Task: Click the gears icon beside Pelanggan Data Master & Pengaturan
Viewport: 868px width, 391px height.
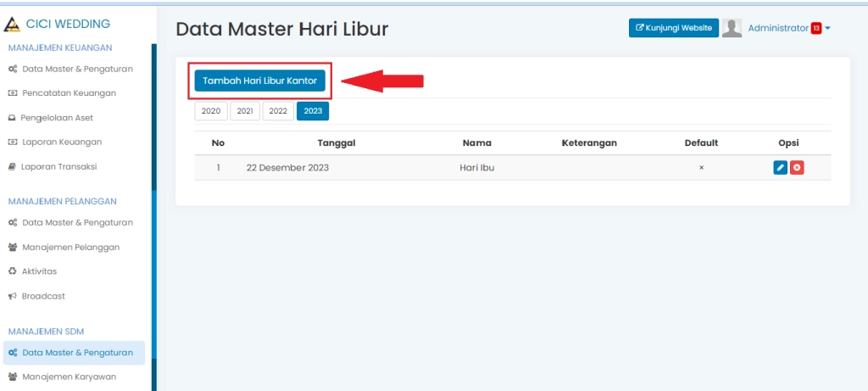Action: pyautogui.click(x=13, y=222)
